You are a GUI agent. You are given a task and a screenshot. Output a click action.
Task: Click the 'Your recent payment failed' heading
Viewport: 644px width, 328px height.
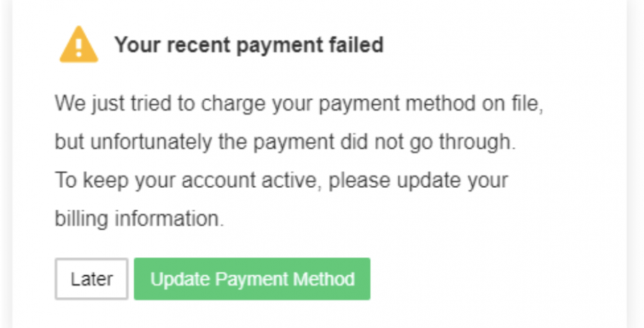pos(248,46)
